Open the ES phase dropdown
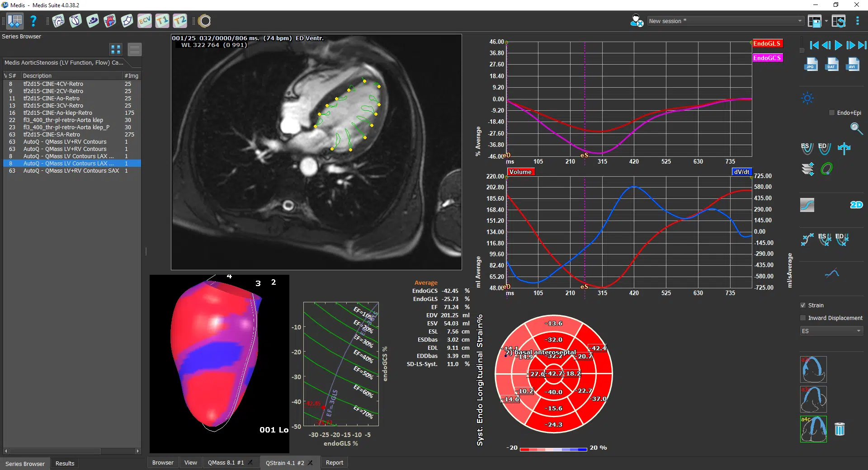 [831, 331]
